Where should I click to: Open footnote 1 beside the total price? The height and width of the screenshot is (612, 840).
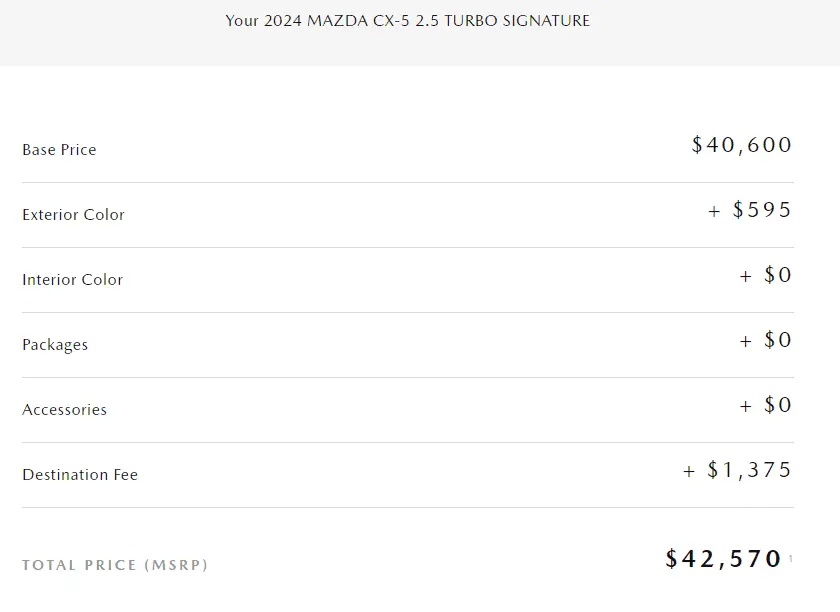[790, 558]
